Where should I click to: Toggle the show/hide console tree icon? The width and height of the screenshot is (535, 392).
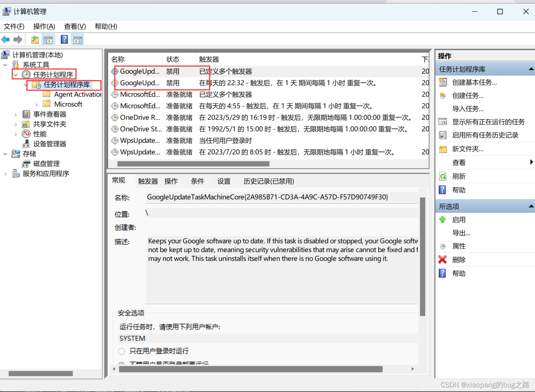point(48,40)
